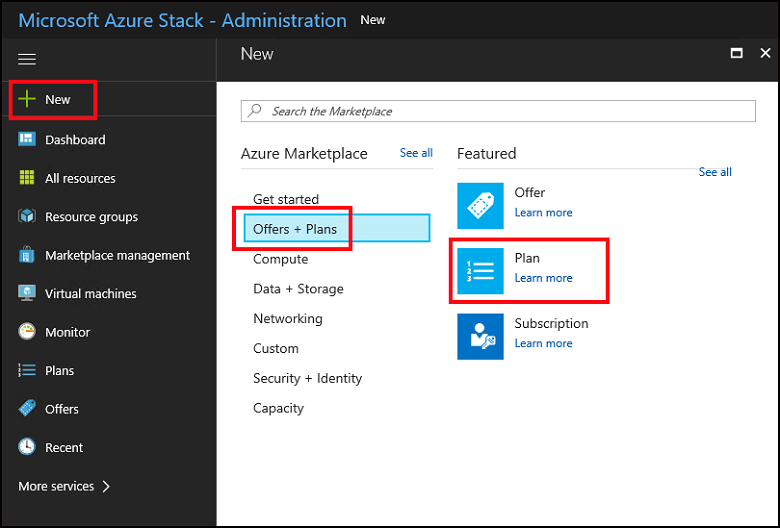Open the Data + Storage category
The height and width of the screenshot is (528, 780).
298,289
